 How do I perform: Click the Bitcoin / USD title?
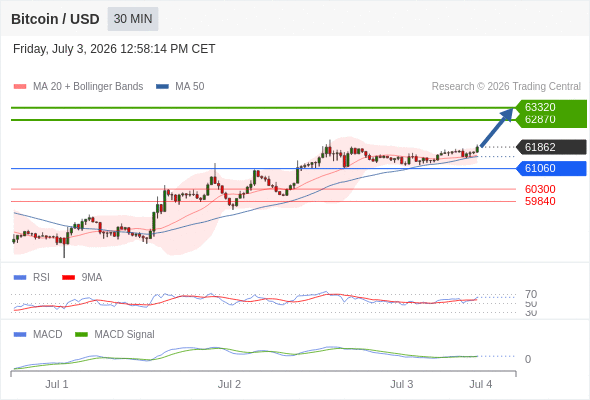55,19
